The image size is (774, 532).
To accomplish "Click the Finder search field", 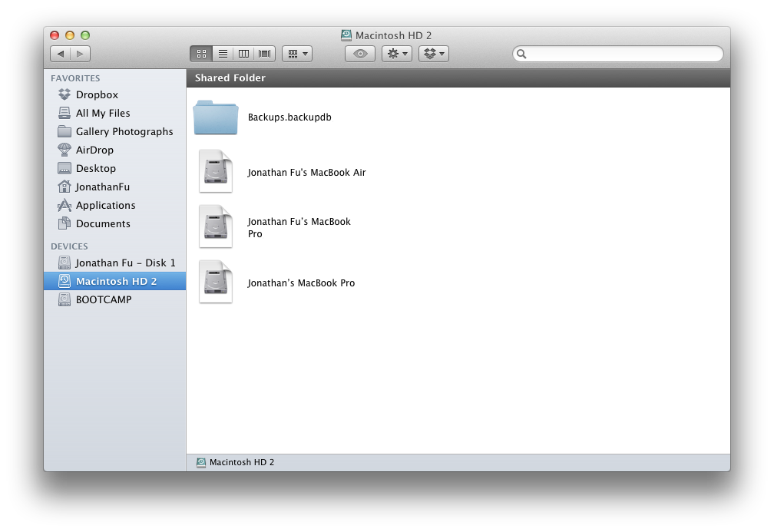I will point(618,54).
